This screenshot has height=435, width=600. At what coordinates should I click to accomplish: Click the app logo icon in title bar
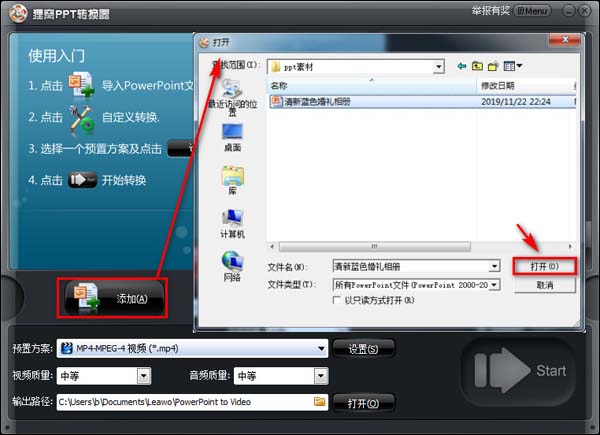point(18,13)
